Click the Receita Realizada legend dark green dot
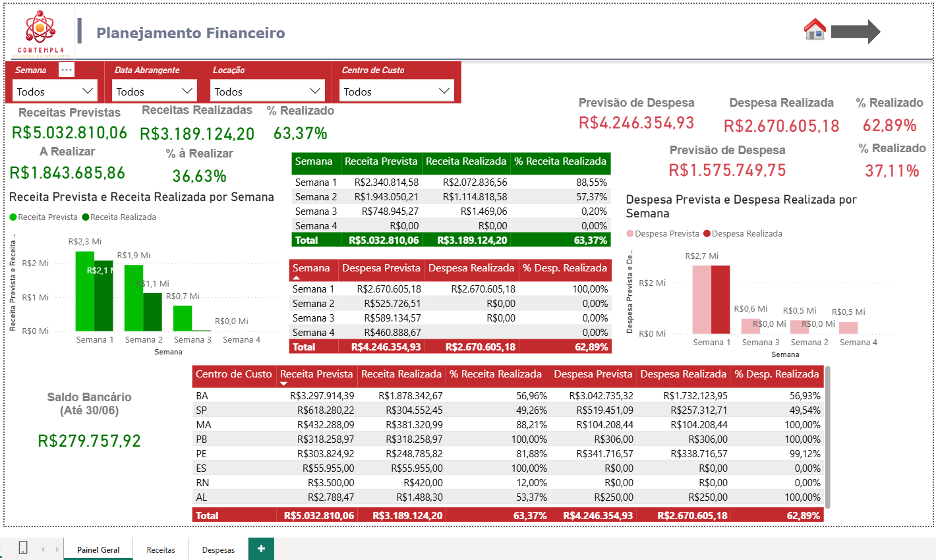 point(86,217)
